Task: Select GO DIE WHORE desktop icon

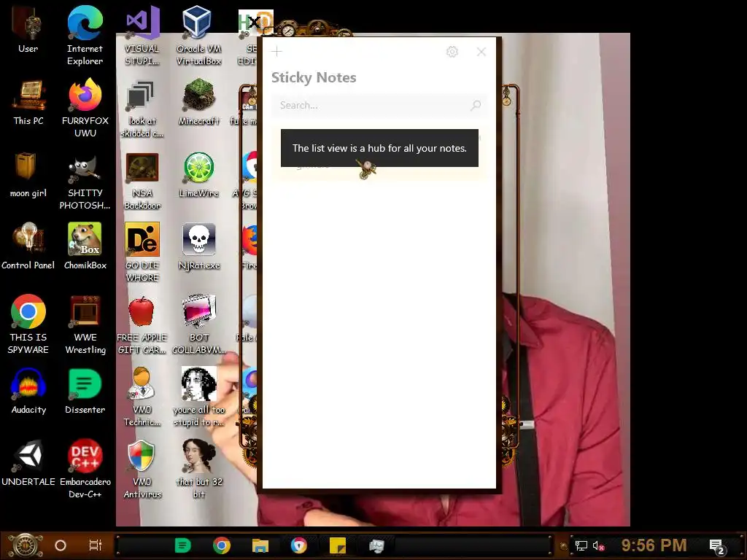Action: (x=142, y=253)
